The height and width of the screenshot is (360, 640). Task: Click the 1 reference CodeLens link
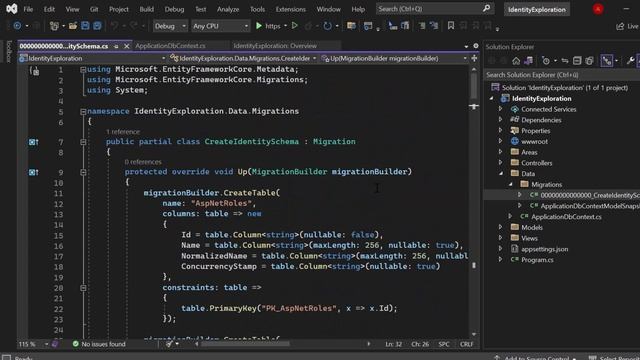[123, 132]
